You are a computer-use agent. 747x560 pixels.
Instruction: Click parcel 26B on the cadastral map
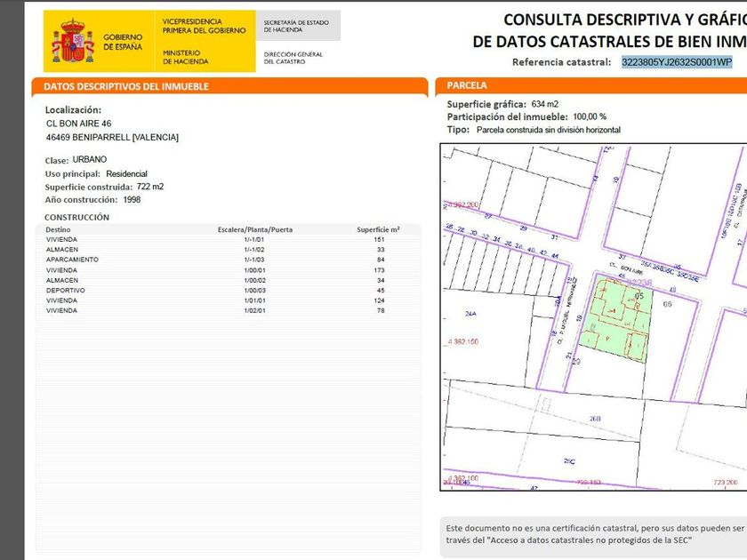click(595, 419)
